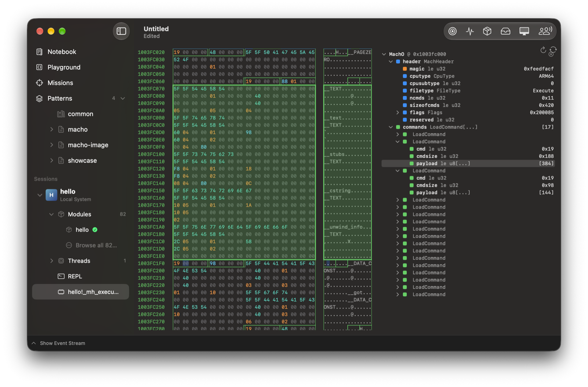588x387 pixels.
Task: Collapse the commands LoadCommand array
Action: (391, 127)
